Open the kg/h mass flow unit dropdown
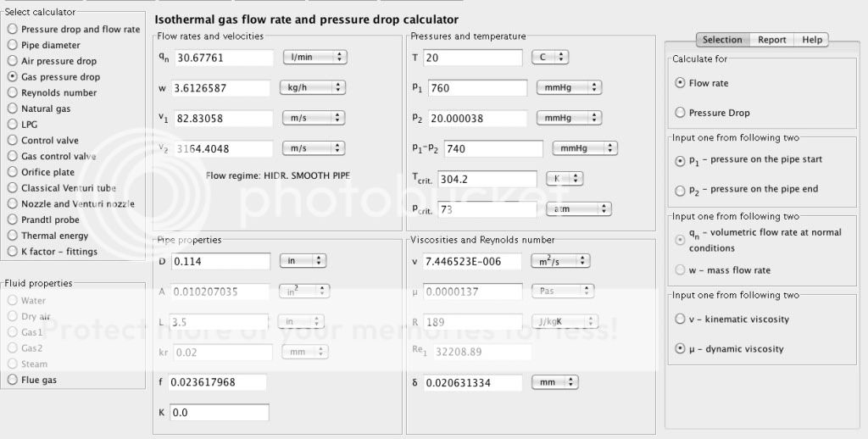868x439 pixels. [x=314, y=87]
